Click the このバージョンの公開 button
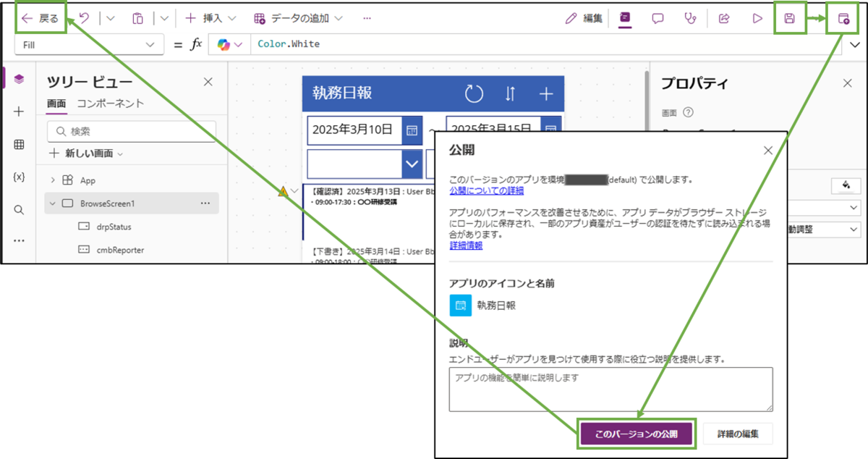This screenshot has height=459, width=868. pyautogui.click(x=636, y=434)
